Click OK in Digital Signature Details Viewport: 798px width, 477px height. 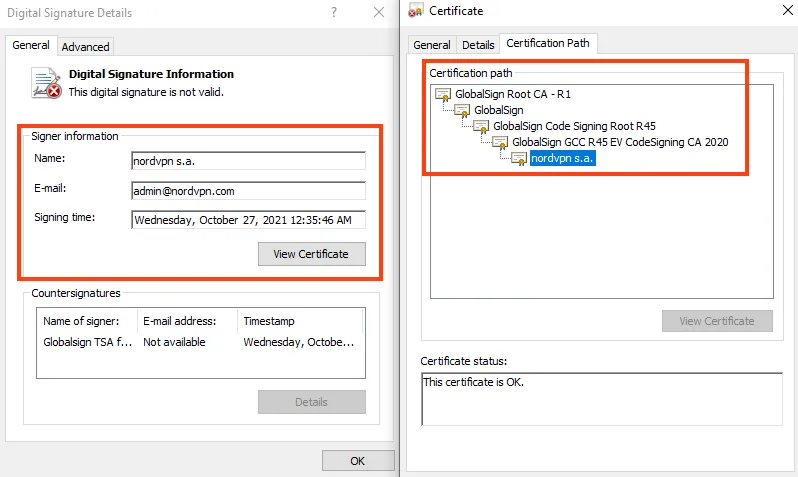click(x=358, y=461)
